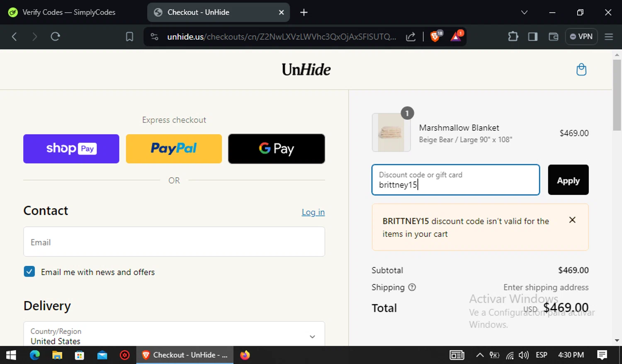Pay with Shop Pay button
Screen dimensions: 622x364
(71, 149)
